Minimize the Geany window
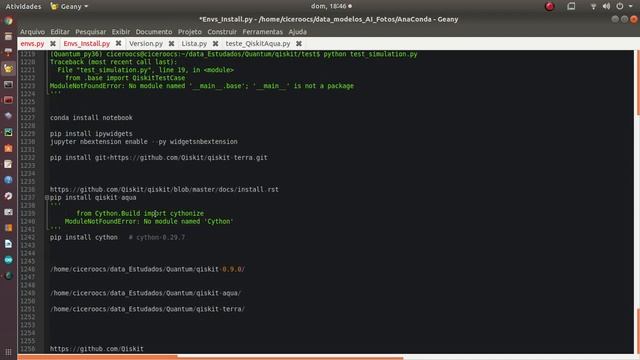 coord(615,19)
